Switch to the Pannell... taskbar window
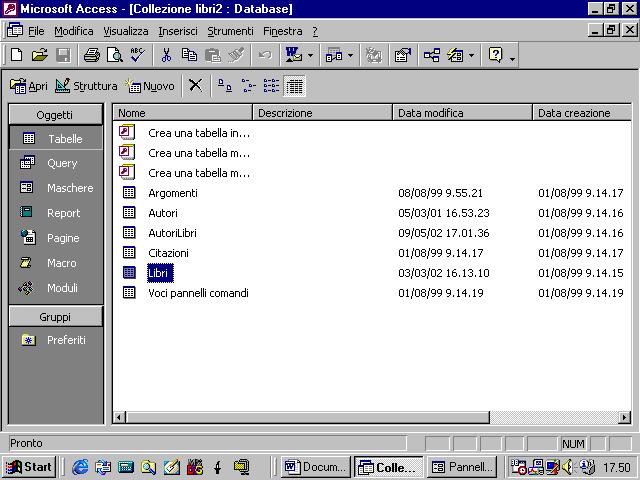 point(462,467)
